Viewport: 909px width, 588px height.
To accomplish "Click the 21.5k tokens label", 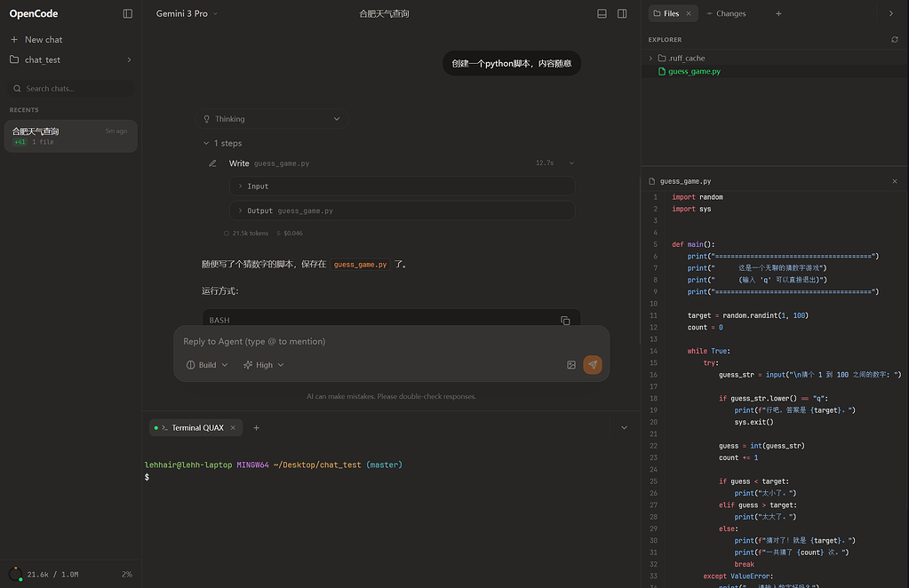I will (250, 233).
